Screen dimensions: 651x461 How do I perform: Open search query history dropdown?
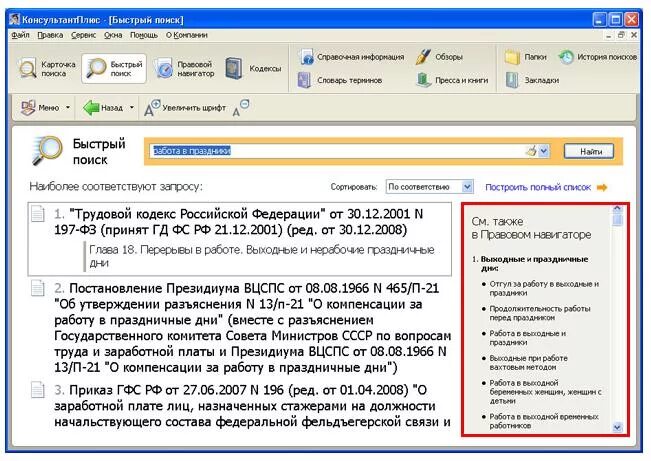(543, 151)
